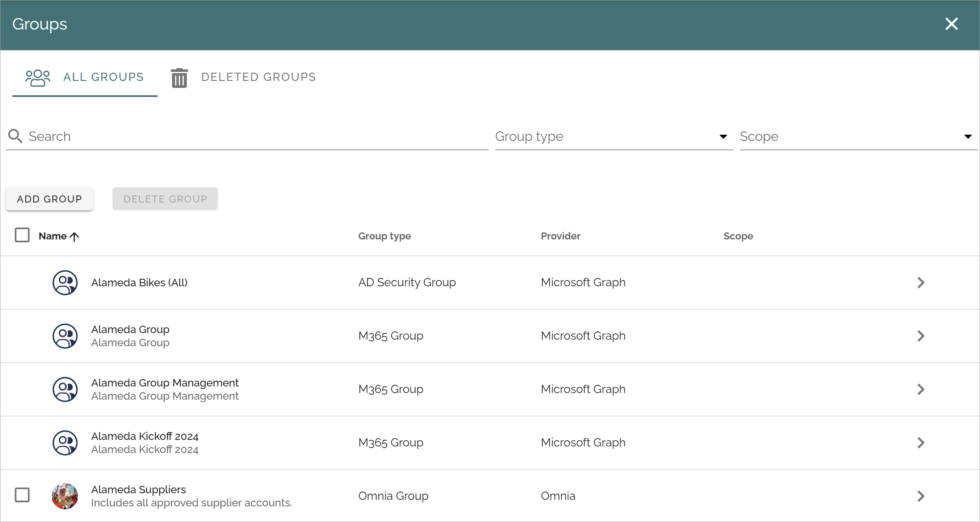
Task: Click Microsoft Graph in Alameda Bikes row
Action: coord(583,283)
